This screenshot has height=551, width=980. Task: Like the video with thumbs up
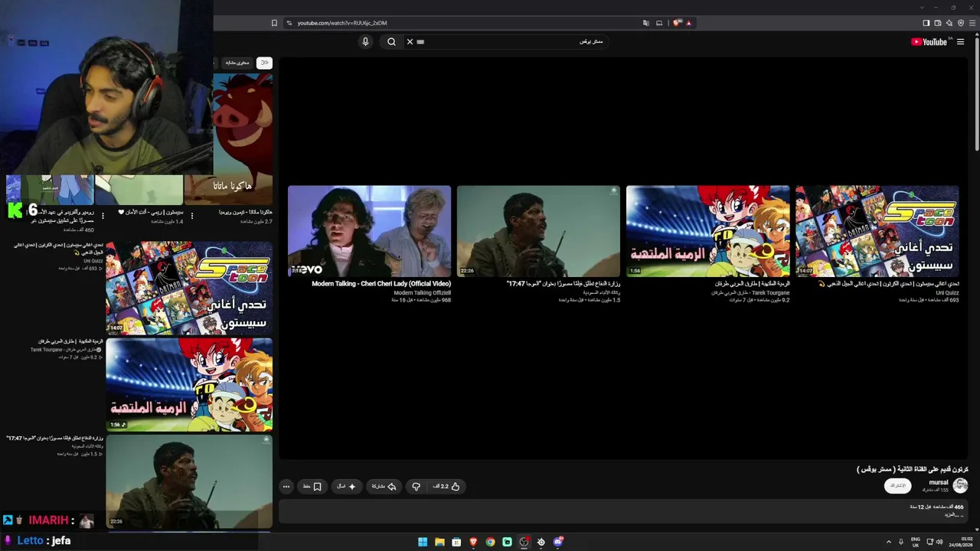[447, 487]
